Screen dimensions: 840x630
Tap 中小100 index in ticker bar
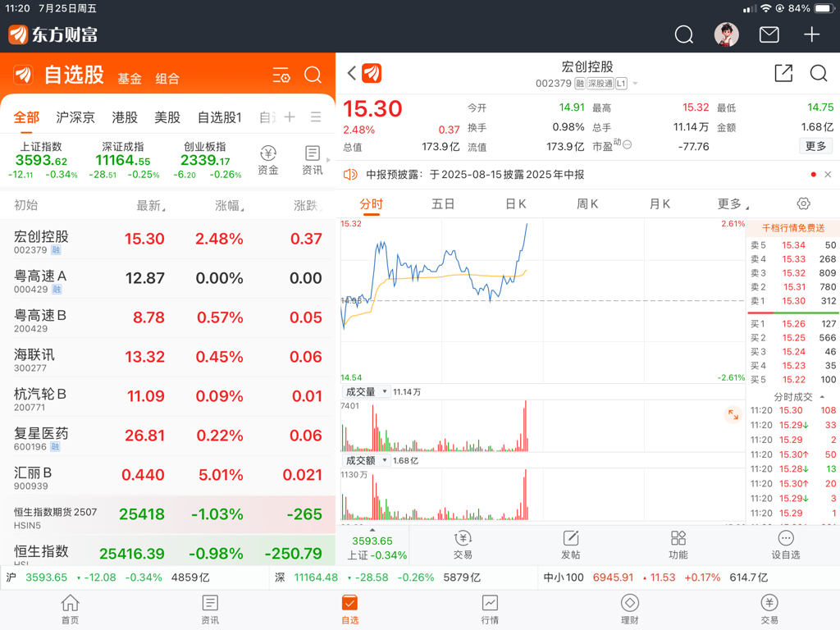(x=655, y=577)
